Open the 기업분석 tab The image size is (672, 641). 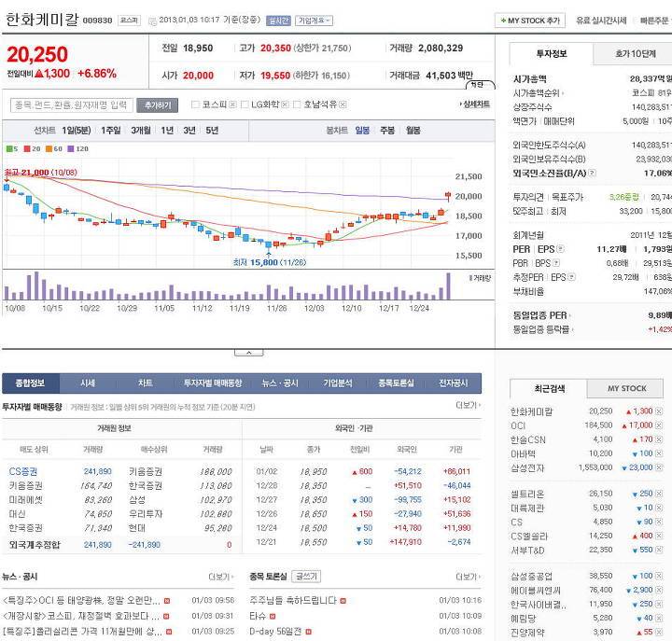click(x=338, y=383)
